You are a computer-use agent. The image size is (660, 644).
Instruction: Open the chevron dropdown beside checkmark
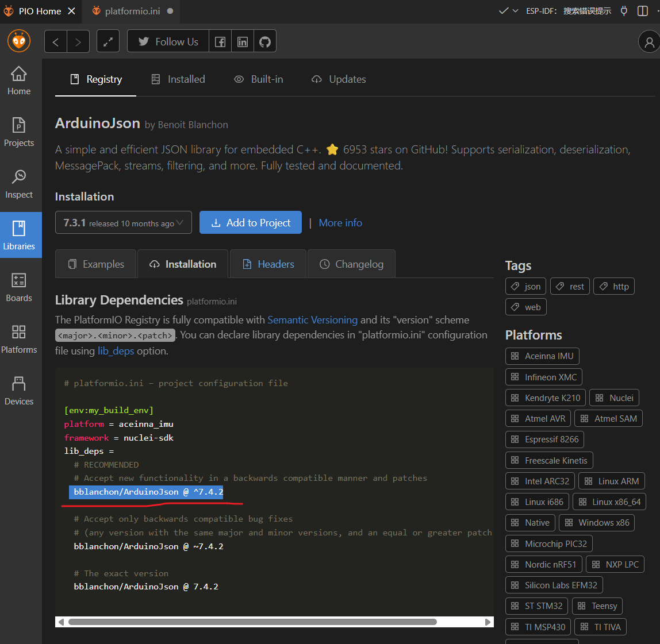point(515,11)
